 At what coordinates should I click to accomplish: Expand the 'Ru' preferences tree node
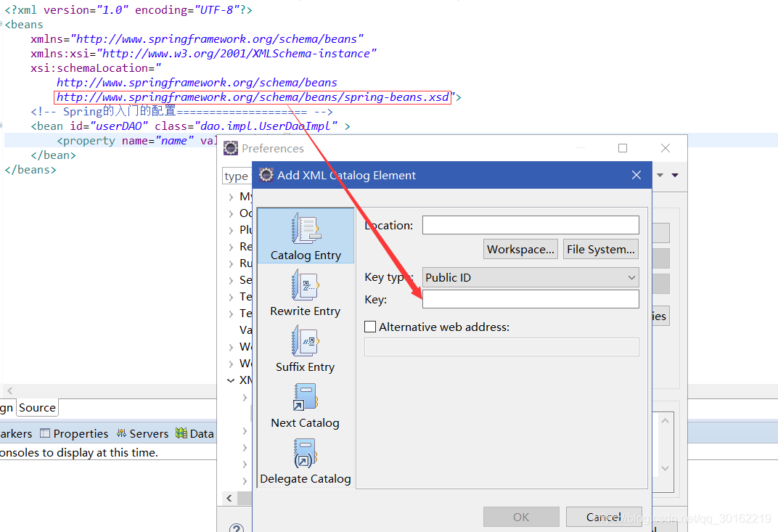[x=232, y=263]
